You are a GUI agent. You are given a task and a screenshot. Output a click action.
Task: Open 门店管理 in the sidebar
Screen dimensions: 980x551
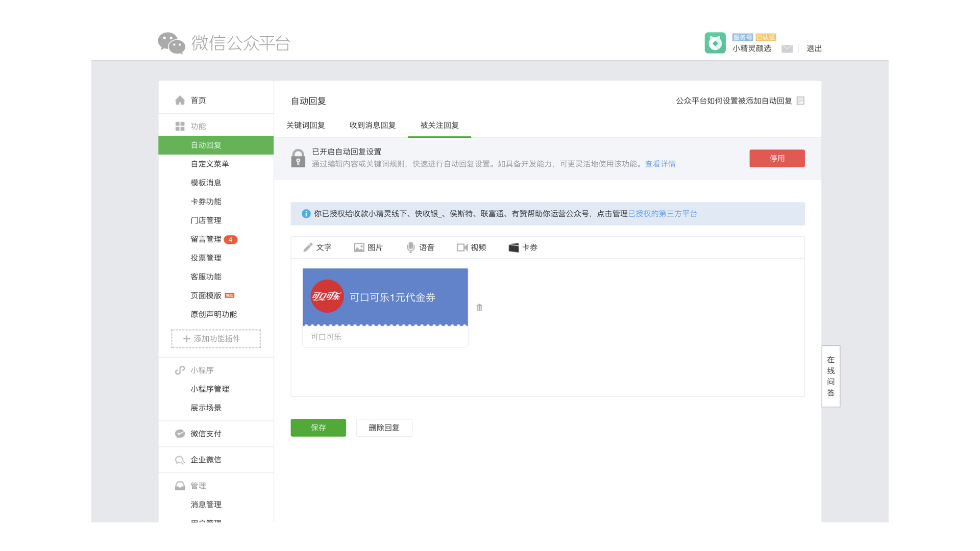click(206, 220)
